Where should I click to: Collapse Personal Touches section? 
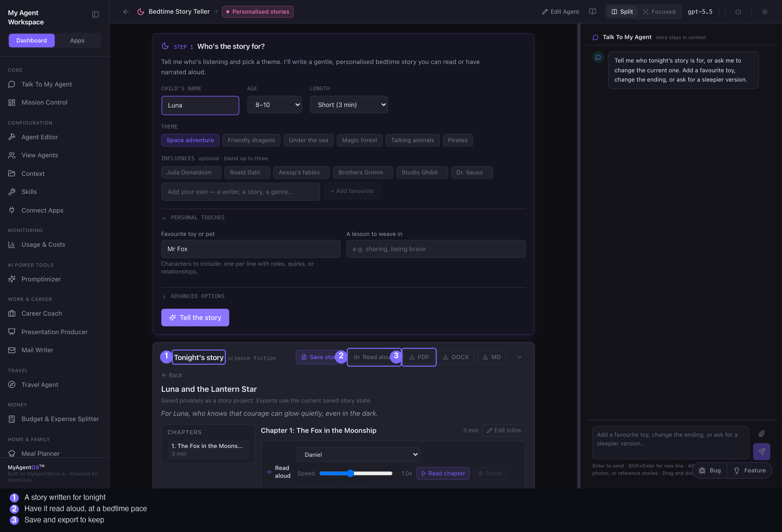(x=193, y=218)
